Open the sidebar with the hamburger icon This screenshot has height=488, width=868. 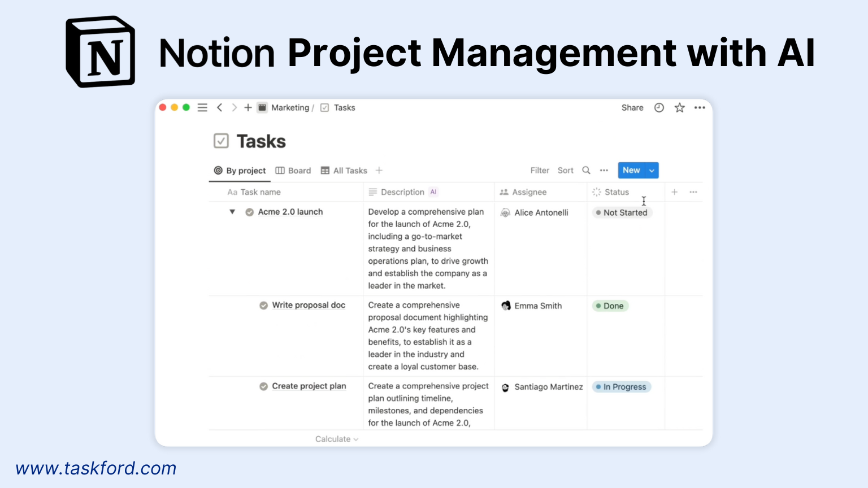202,107
